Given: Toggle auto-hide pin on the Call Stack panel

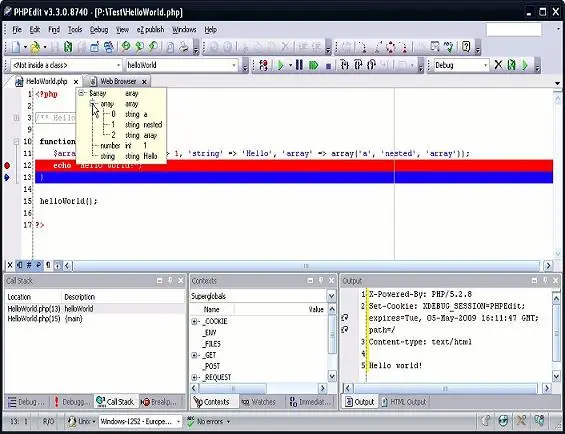Looking at the screenshot, I should (170, 280).
